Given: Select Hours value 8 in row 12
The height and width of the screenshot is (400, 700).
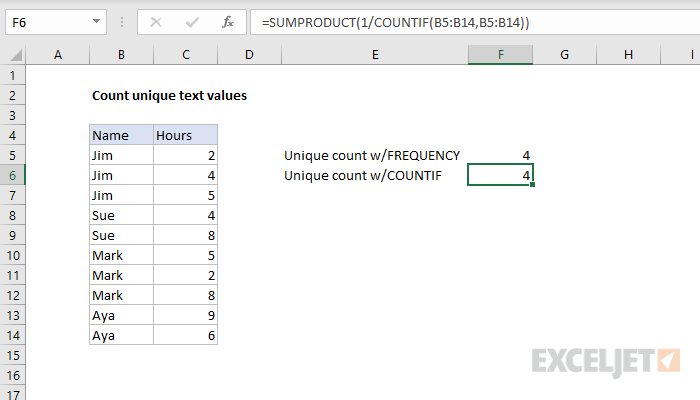Looking at the screenshot, I should tap(186, 295).
